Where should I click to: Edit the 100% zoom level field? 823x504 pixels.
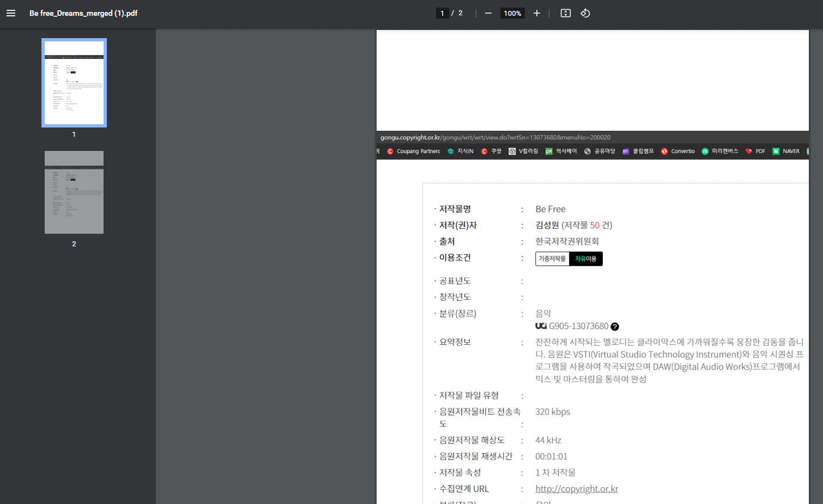[512, 13]
